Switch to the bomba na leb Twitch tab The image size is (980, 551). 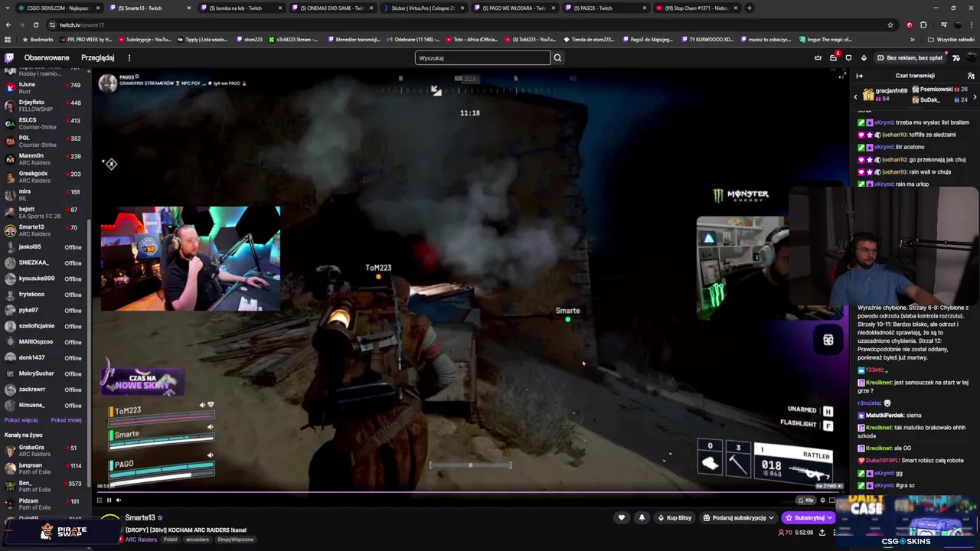(x=240, y=8)
